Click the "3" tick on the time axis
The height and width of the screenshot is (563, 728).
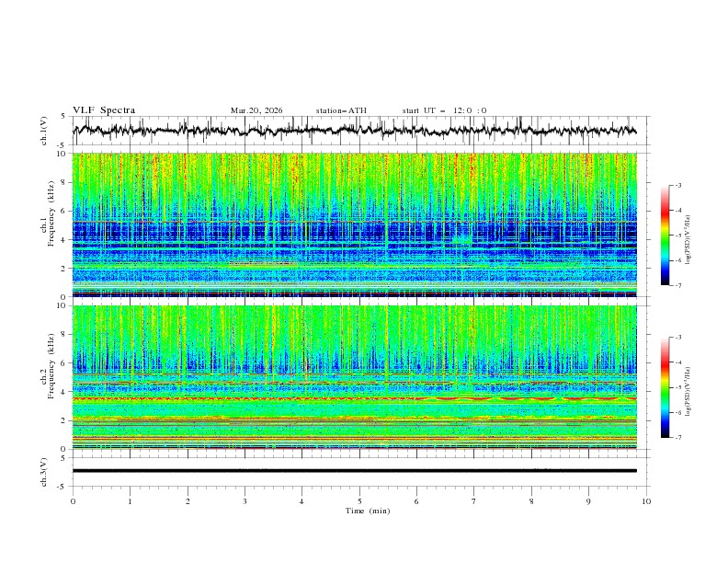point(245,501)
